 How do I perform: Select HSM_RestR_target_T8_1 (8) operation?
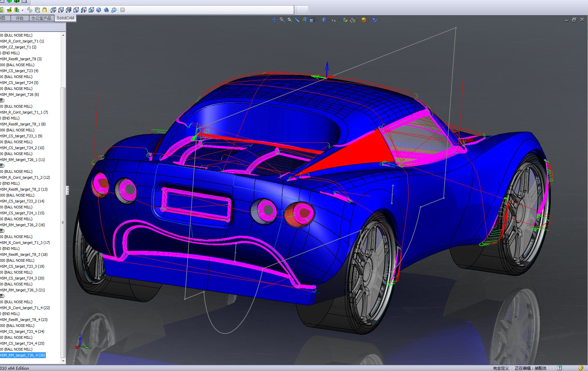[23, 124]
